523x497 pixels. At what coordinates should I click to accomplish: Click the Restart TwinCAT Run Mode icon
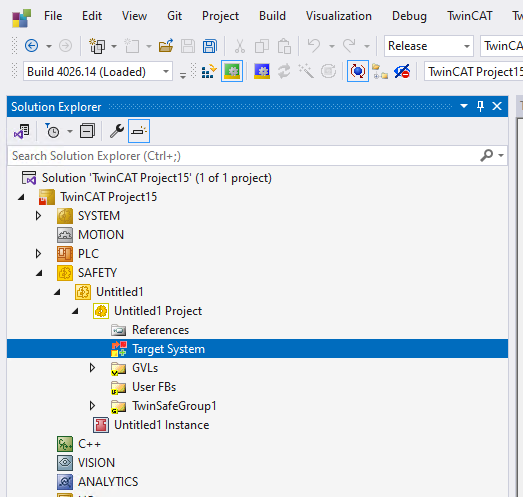click(x=232, y=71)
